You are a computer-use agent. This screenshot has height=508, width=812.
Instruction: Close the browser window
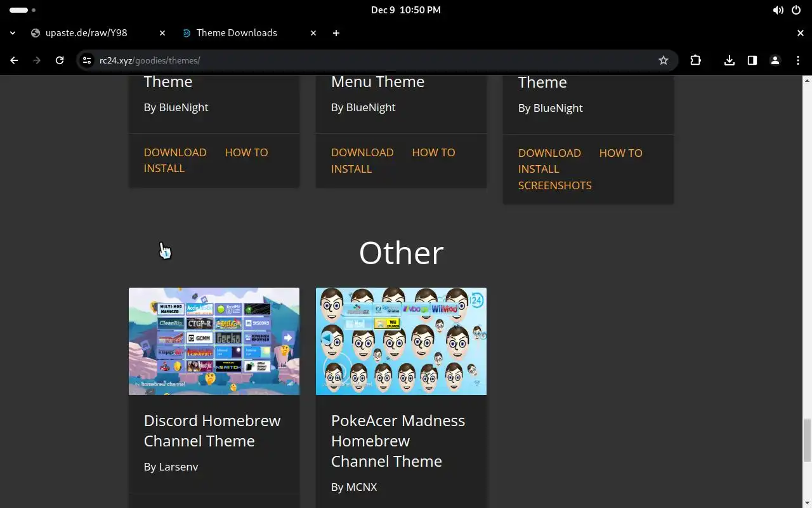tap(801, 33)
